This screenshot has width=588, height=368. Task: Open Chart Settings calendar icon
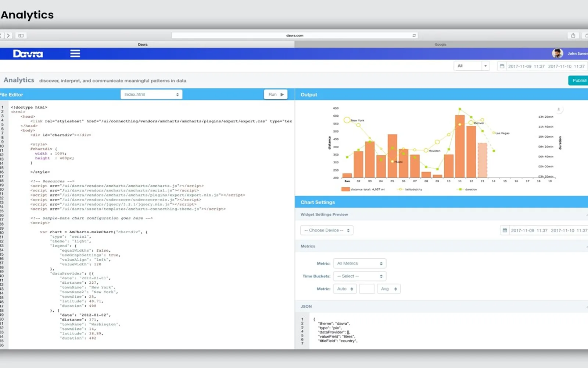[x=505, y=230]
